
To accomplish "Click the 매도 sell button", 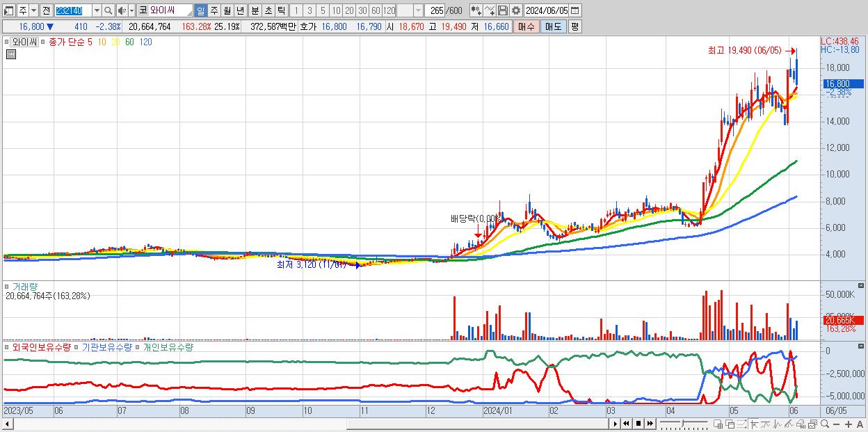I will (554, 26).
